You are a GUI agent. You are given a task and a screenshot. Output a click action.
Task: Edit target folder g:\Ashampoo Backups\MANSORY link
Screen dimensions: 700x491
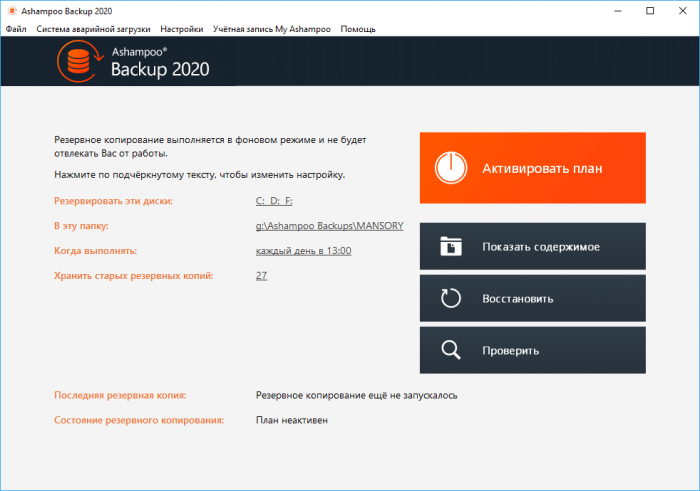[329, 226]
